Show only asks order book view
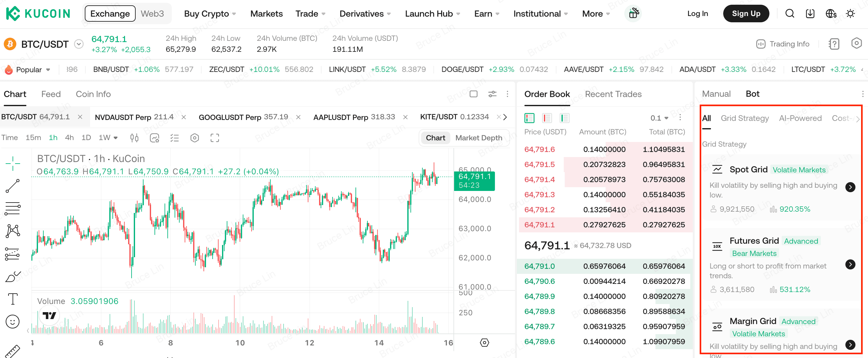Screen dimensions: 868x358 click(x=547, y=118)
